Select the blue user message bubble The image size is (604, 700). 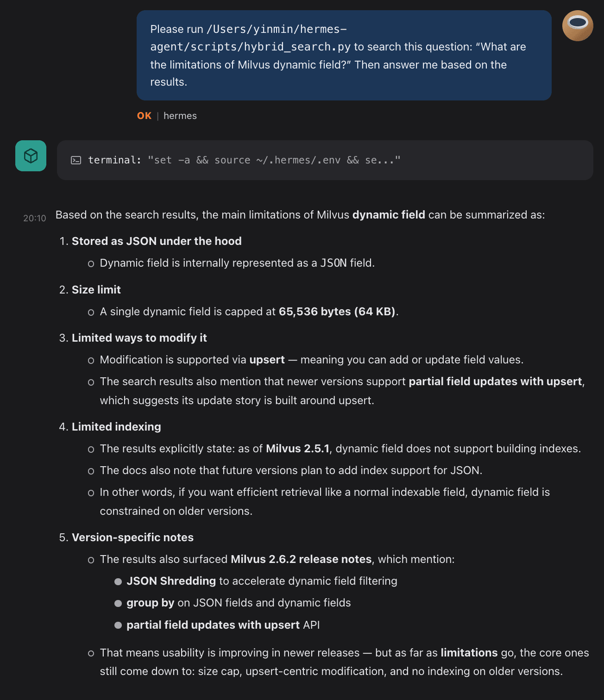pyautogui.click(x=344, y=56)
